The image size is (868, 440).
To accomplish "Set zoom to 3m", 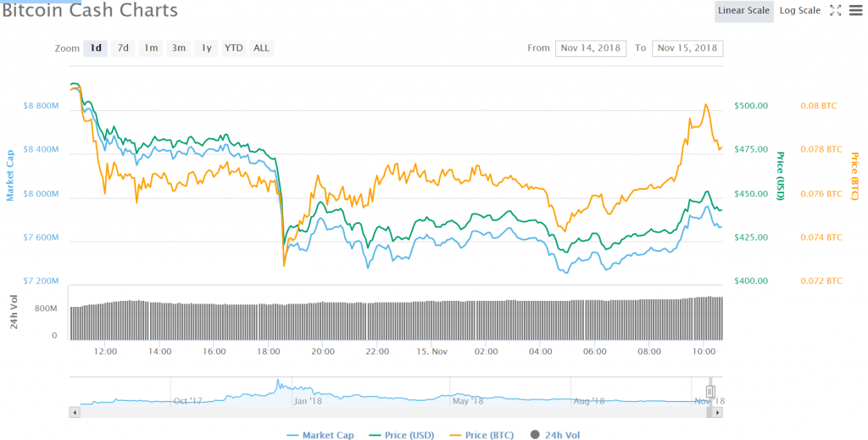I will tap(179, 48).
